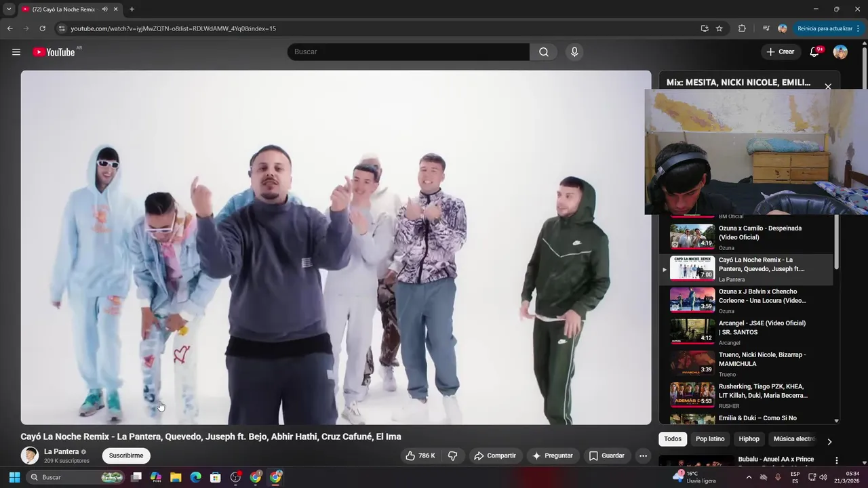
Task: Play Rusherking, Tiago PZK video in playlist
Action: tap(746, 396)
